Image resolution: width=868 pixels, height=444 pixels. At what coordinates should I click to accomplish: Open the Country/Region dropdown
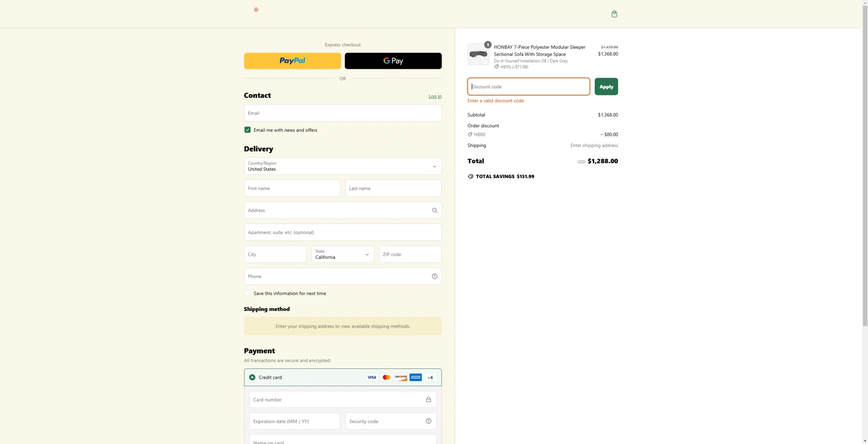point(343,166)
